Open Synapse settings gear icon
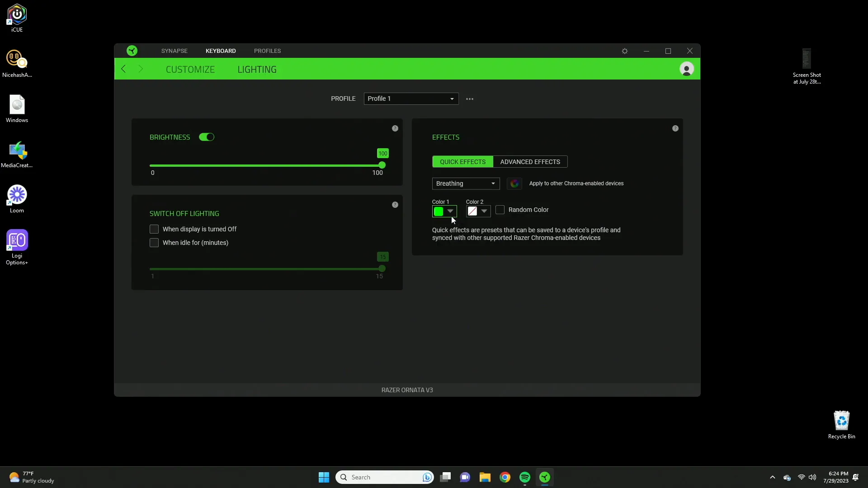Screen dimensions: 868x488 click(x=625, y=51)
